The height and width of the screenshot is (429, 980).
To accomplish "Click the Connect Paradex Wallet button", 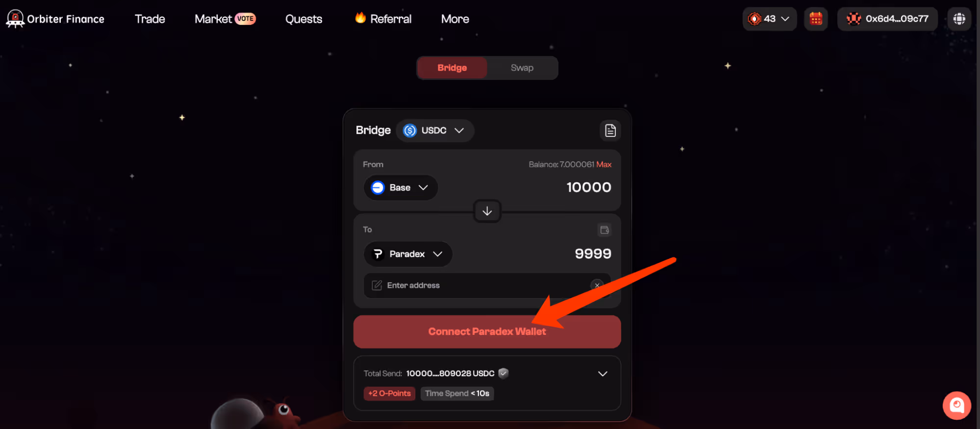I will pyautogui.click(x=487, y=331).
